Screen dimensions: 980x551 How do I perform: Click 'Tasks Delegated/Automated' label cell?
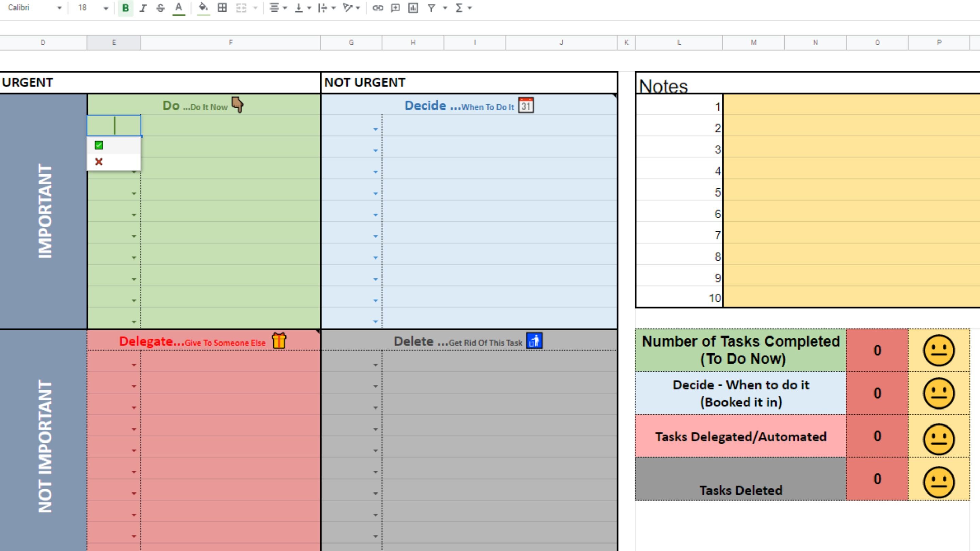pos(741,436)
